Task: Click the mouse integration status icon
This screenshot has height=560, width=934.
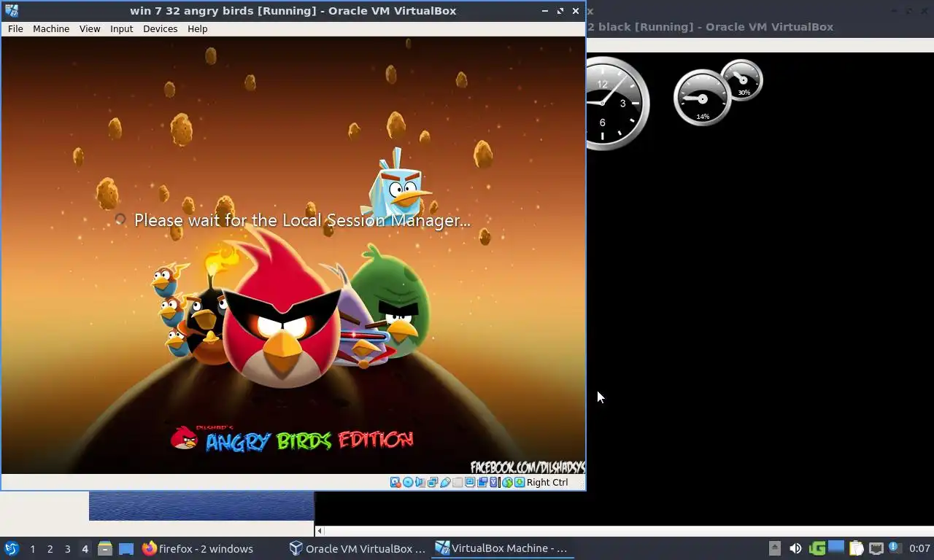Action: coord(508,482)
